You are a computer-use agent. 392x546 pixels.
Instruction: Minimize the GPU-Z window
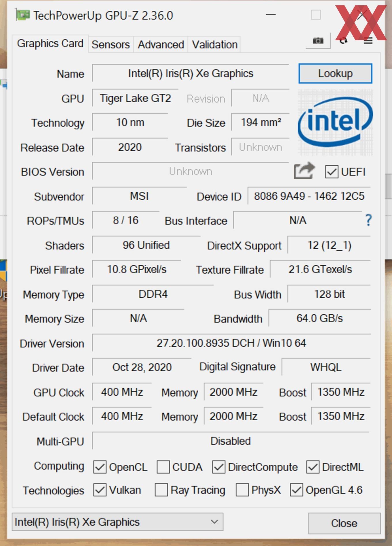click(x=271, y=15)
